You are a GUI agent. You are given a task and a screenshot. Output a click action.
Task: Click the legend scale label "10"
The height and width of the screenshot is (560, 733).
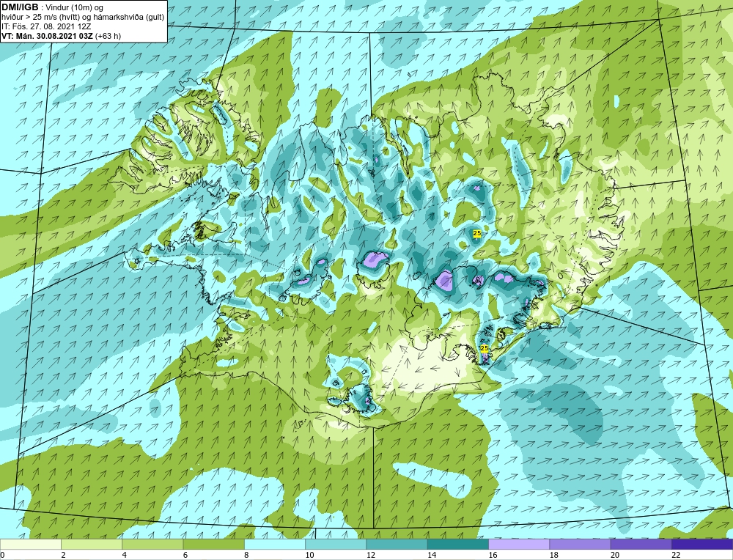click(x=309, y=555)
